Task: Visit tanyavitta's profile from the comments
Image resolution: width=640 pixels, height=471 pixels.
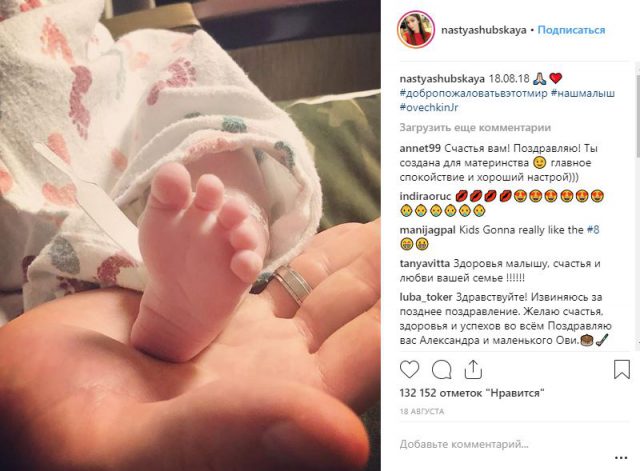Action: (x=424, y=264)
